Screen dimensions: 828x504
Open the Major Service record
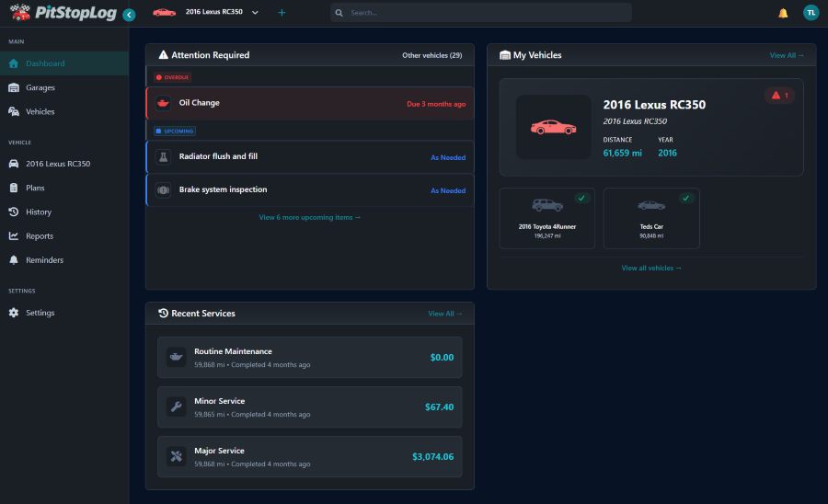tap(309, 456)
